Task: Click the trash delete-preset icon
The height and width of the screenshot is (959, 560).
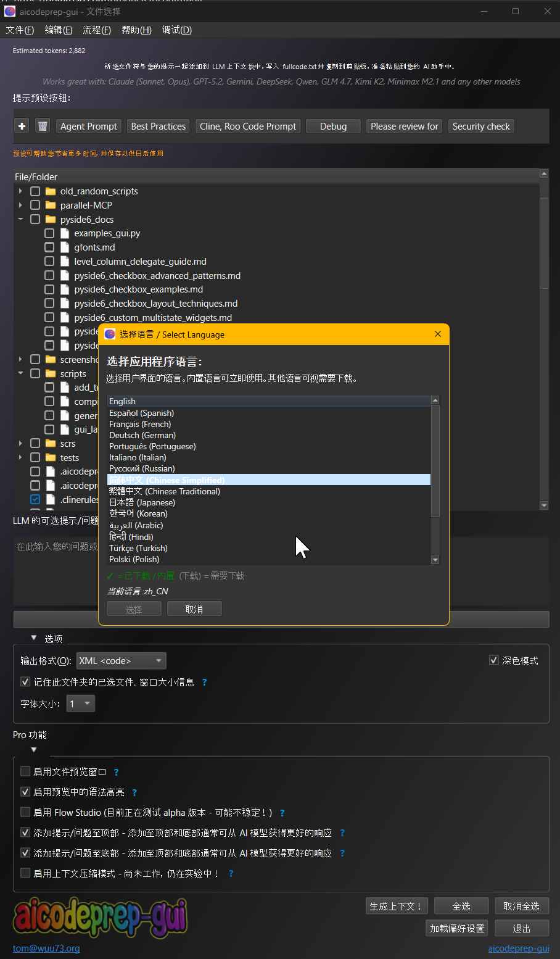Action: point(43,126)
